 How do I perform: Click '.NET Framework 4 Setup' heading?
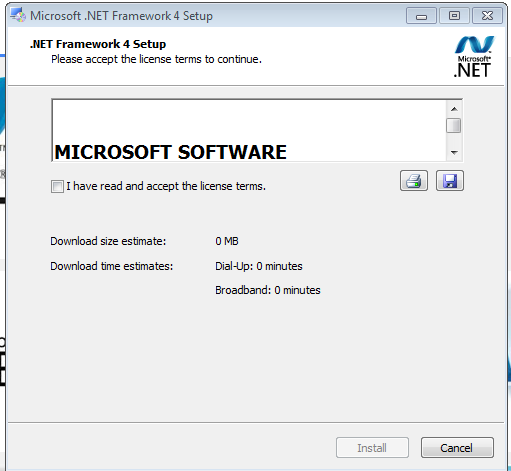click(x=98, y=44)
